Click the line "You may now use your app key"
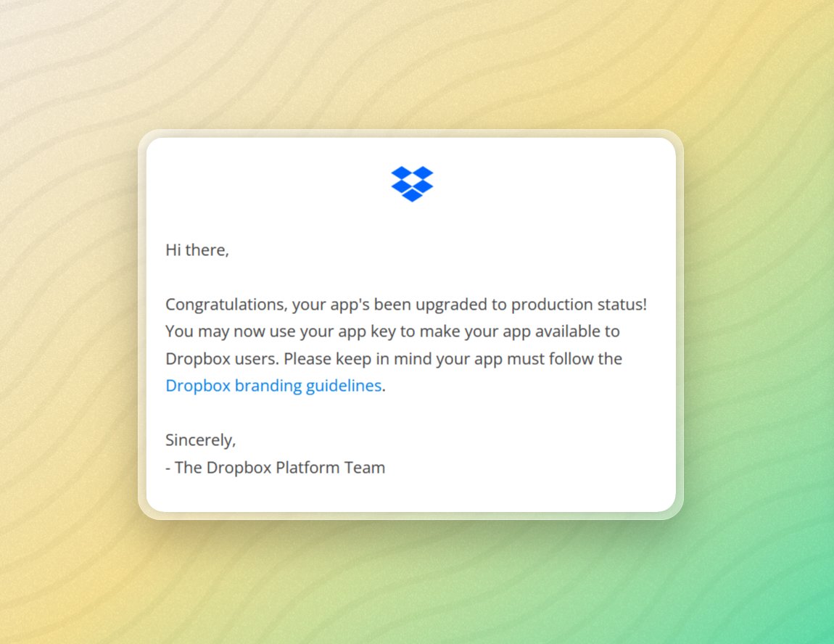 click(392, 332)
